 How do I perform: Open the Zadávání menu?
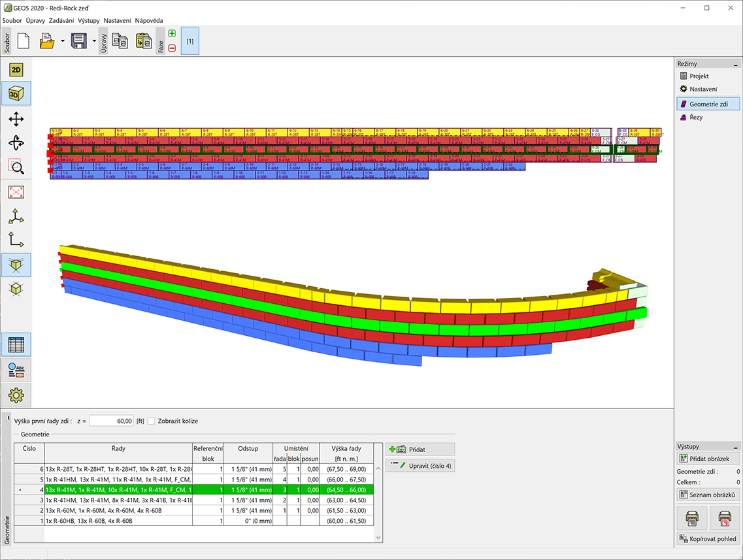click(61, 20)
